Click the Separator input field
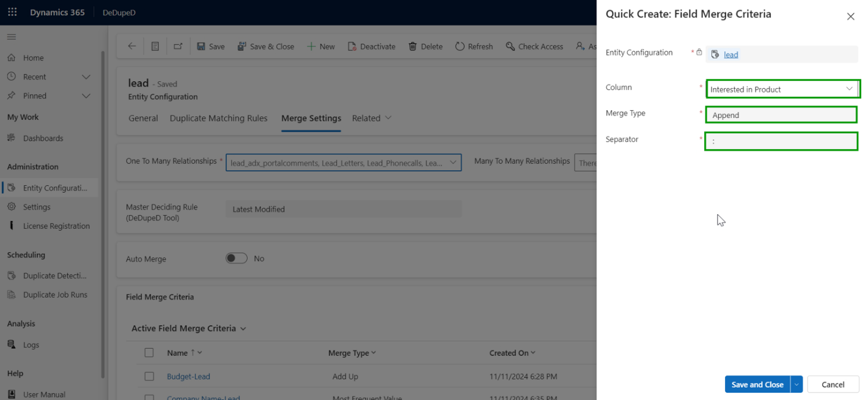 pyautogui.click(x=781, y=141)
